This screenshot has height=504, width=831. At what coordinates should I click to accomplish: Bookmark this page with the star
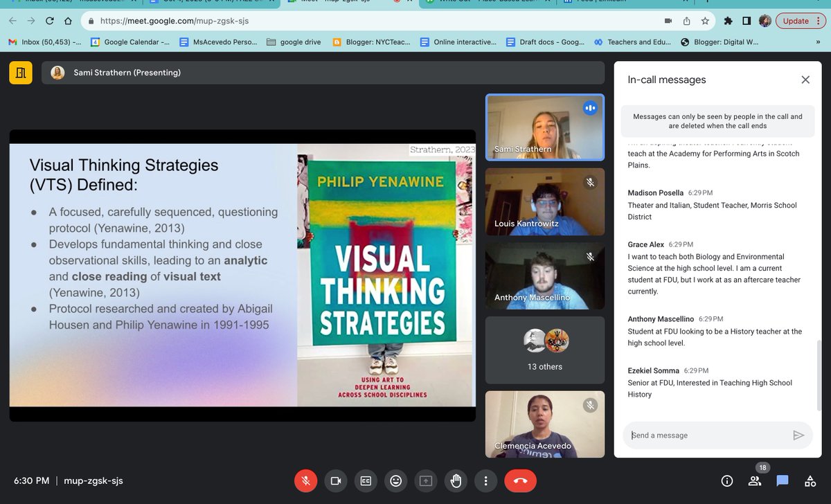[704, 21]
